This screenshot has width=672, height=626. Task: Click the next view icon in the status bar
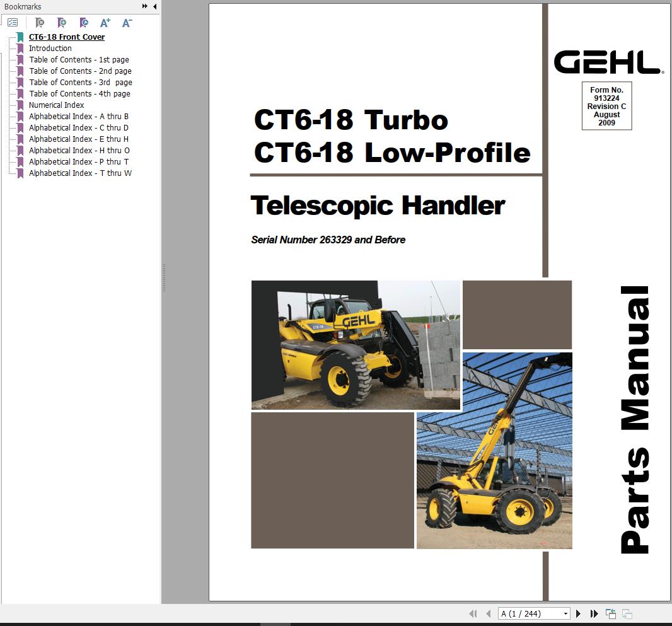pos(627,613)
